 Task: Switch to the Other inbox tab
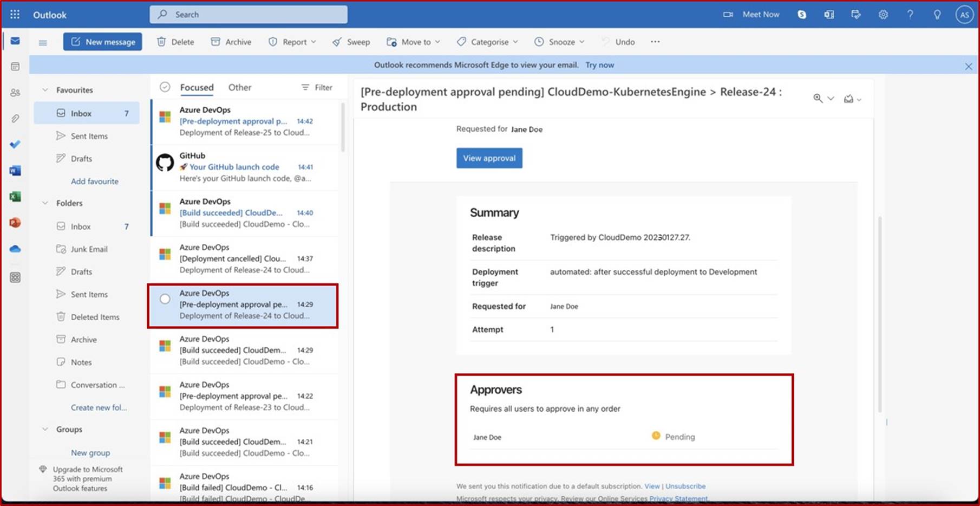point(239,87)
